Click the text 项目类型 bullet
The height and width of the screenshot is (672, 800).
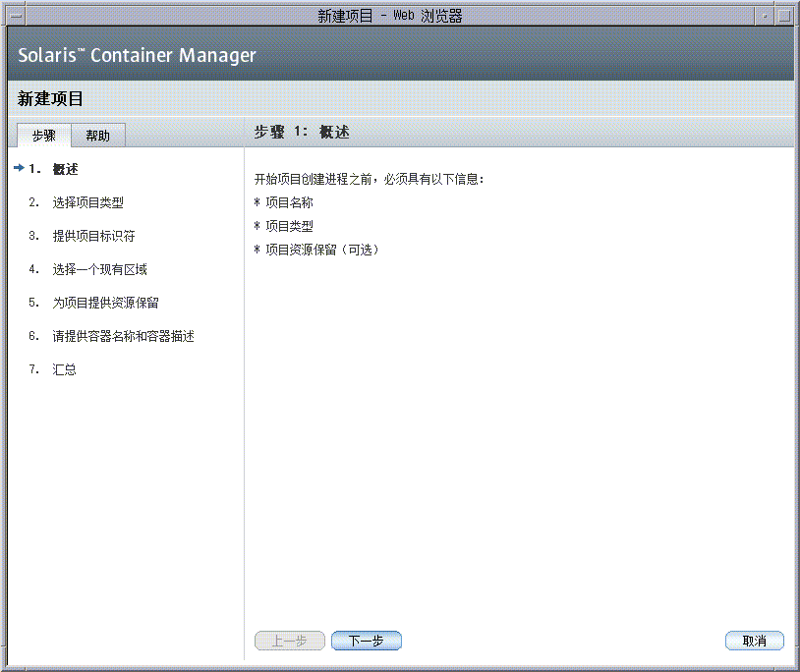[x=289, y=226]
